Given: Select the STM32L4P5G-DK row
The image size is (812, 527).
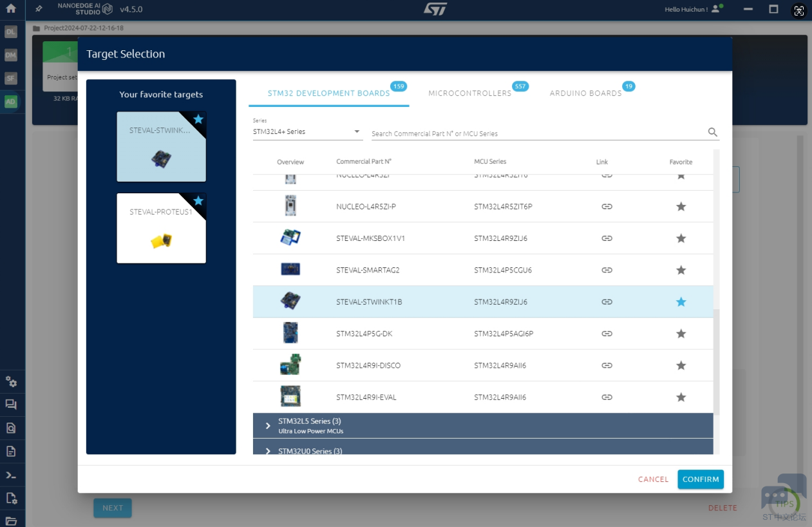Looking at the screenshot, I should [483, 334].
